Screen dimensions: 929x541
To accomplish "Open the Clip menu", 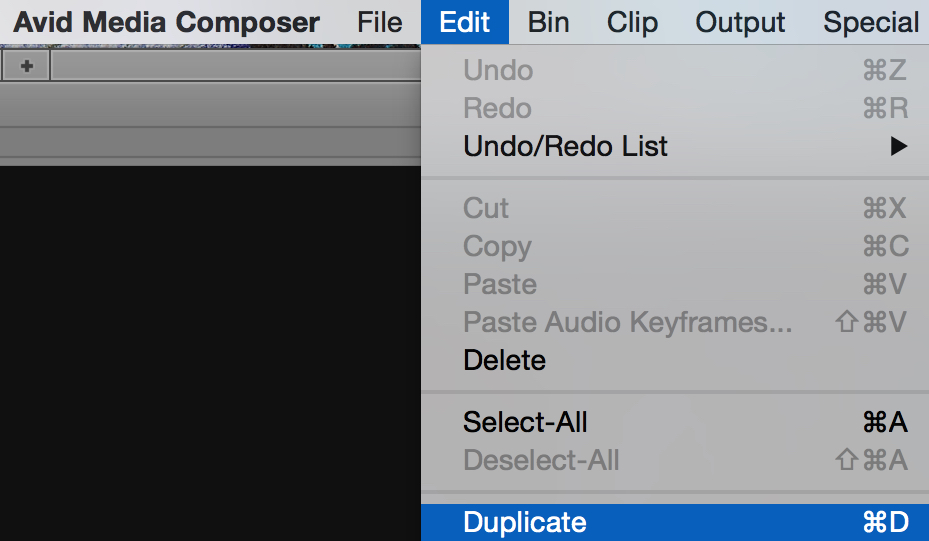I will tap(632, 23).
